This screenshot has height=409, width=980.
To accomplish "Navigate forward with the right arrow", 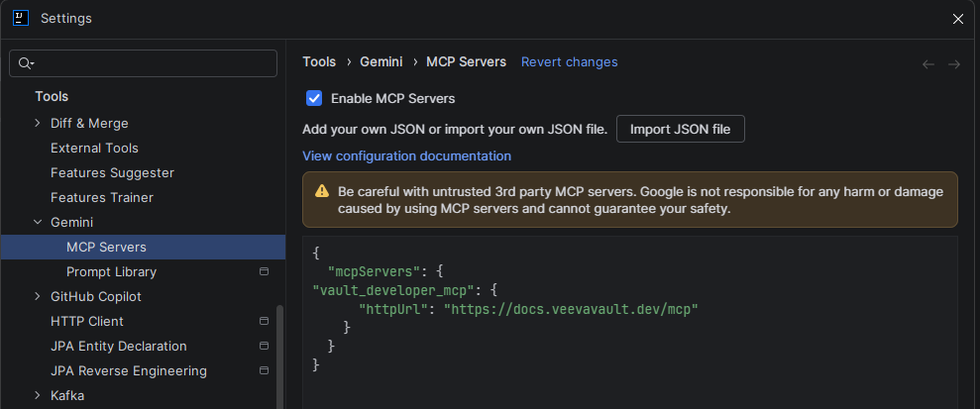I will pyautogui.click(x=954, y=64).
